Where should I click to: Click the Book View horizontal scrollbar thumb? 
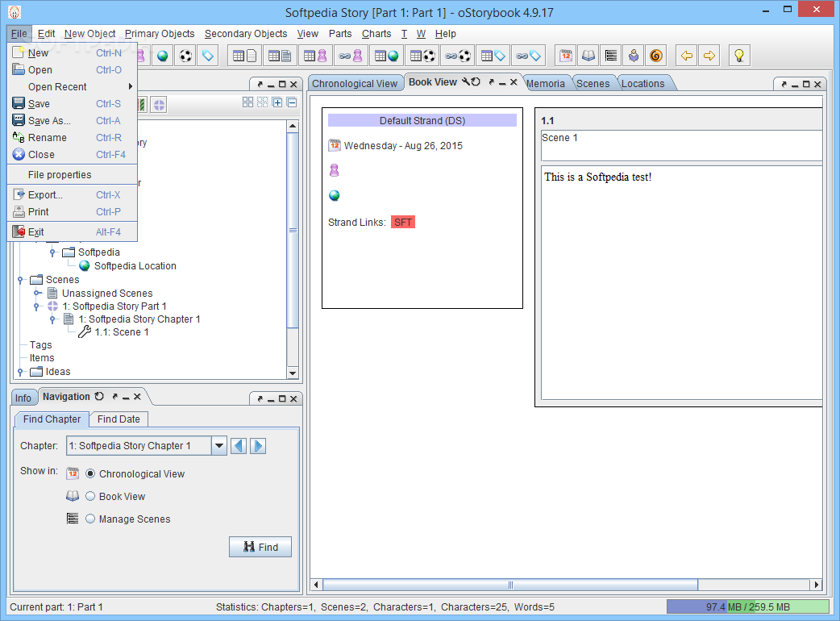coord(510,585)
